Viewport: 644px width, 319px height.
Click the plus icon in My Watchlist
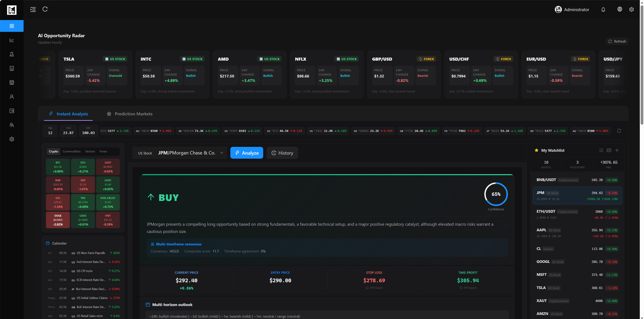click(617, 150)
